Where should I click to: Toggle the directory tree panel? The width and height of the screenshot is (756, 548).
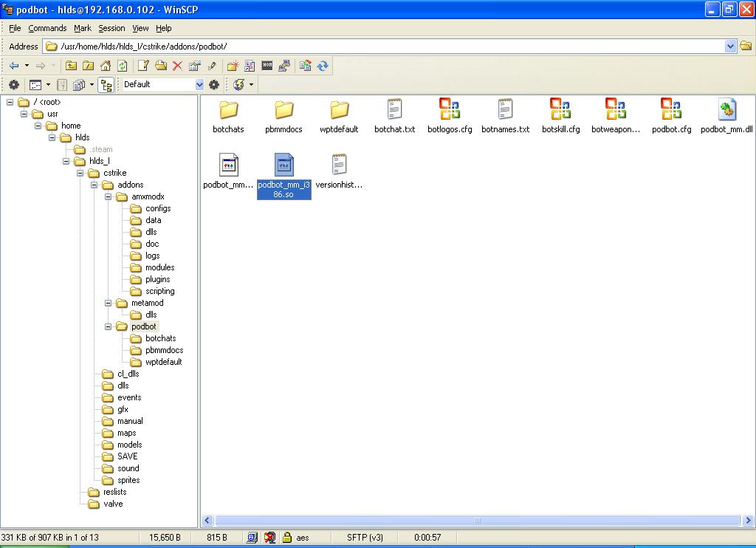tap(106, 85)
